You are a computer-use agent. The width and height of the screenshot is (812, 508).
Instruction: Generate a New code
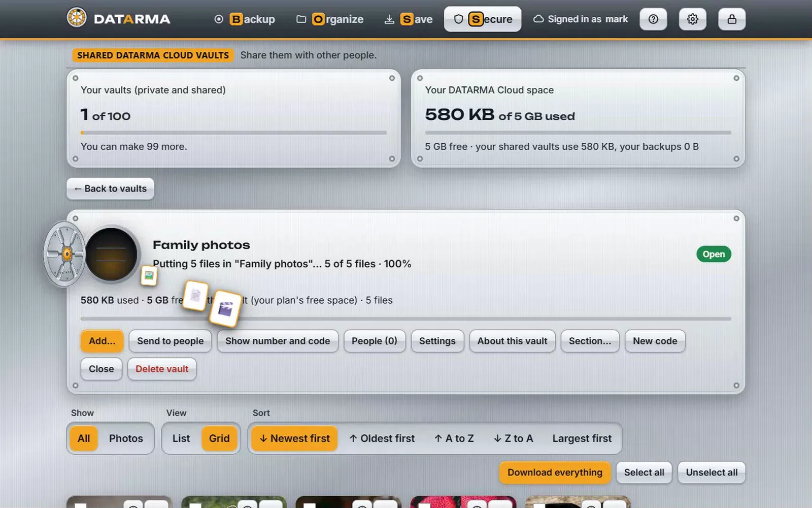[655, 341]
